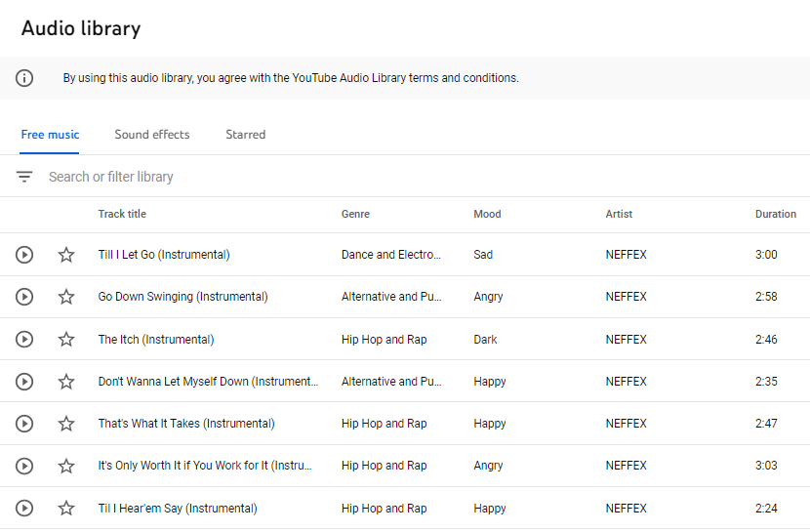Click the Audio library page heading
Image resolution: width=810 pixels, height=532 pixels.
pos(81,28)
